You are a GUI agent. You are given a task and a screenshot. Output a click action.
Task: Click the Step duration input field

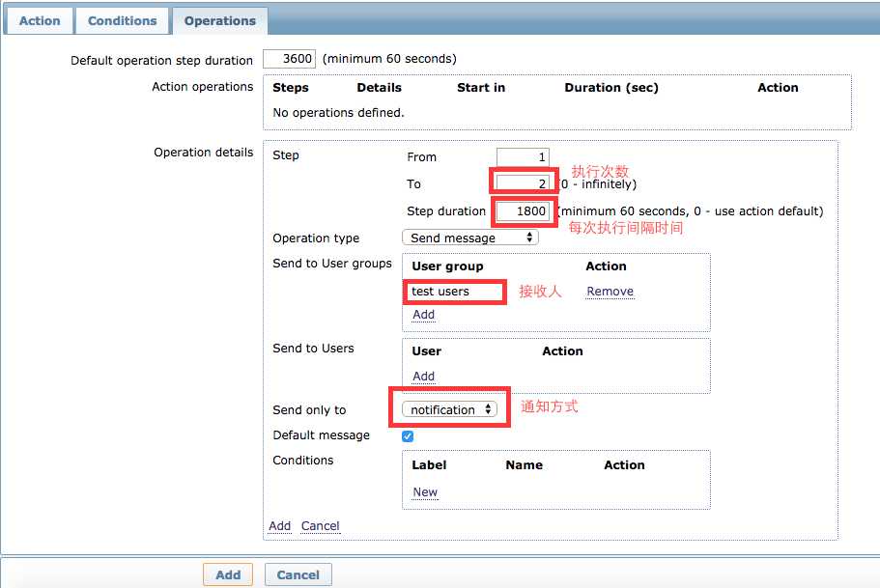click(x=523, y=210)
